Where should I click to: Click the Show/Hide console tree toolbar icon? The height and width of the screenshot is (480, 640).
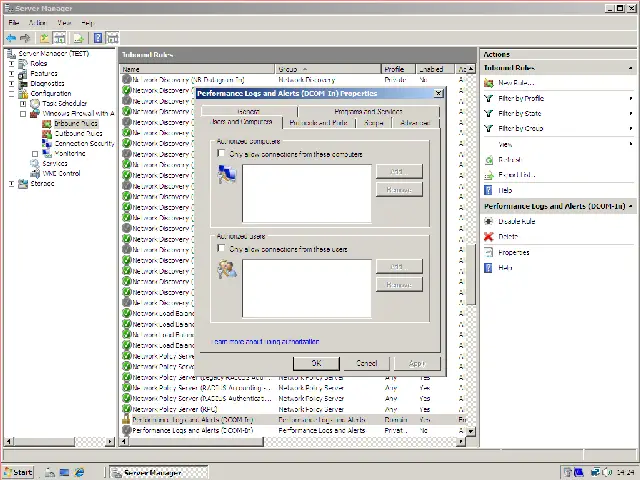tap(60, 38)
